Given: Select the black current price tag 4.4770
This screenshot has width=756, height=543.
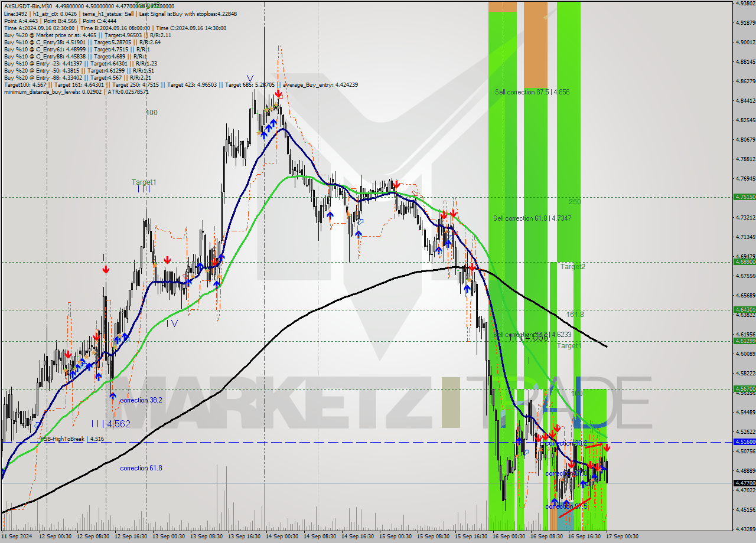Looking at the screenshot, I should (744, 483).
